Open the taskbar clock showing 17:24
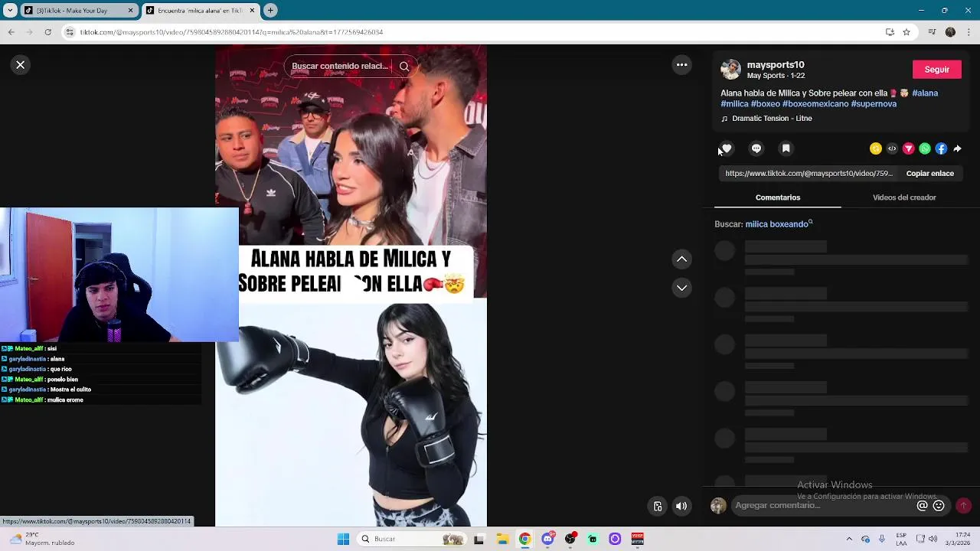980x551 pixels. click(959, 539)
